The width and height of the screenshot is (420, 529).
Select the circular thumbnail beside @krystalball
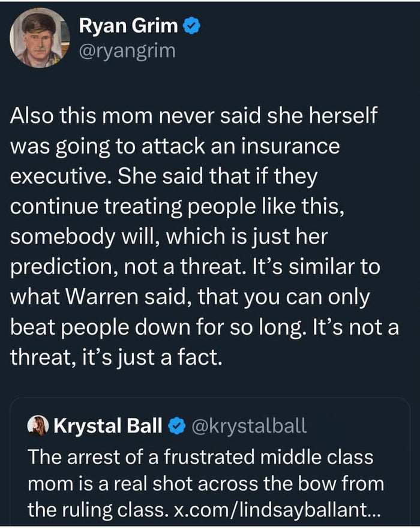(36, 424)
